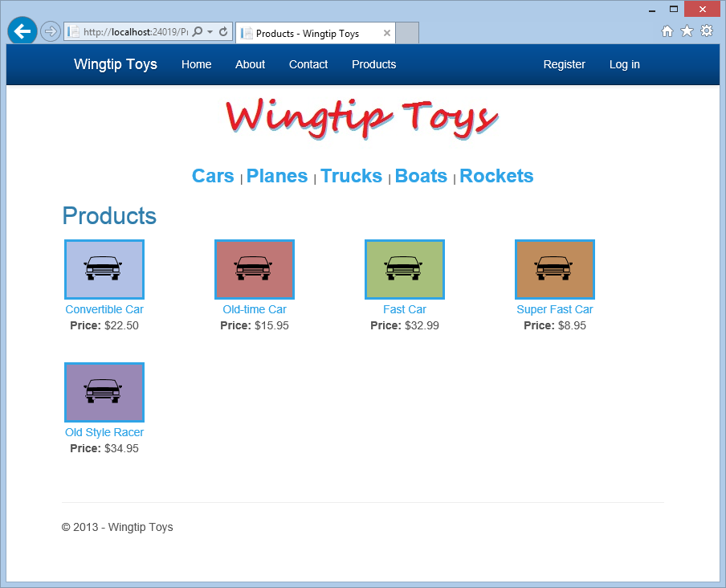The width and height of the screenshot is (726, 588).
Task: Open the Trucks category link
Action: point(351,175)
